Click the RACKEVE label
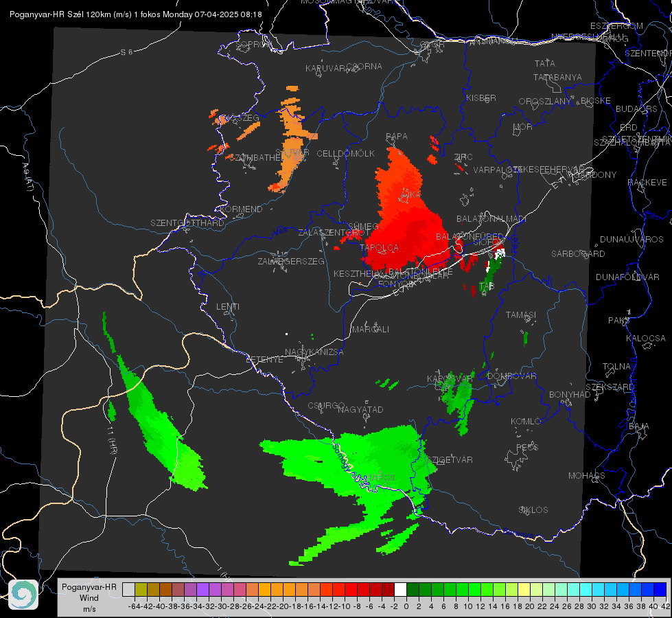This screenshot has width=672, height=618. coord(647,183)
